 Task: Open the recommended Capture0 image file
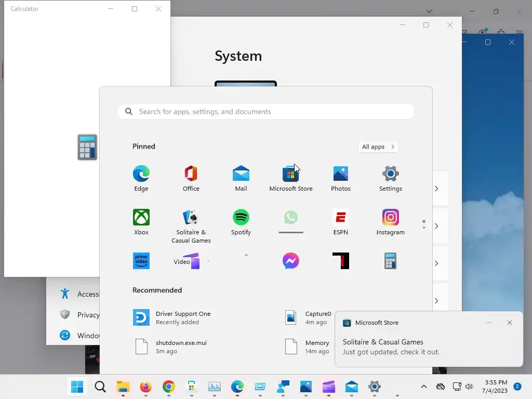pyautogui.click(x=308, y=317)
